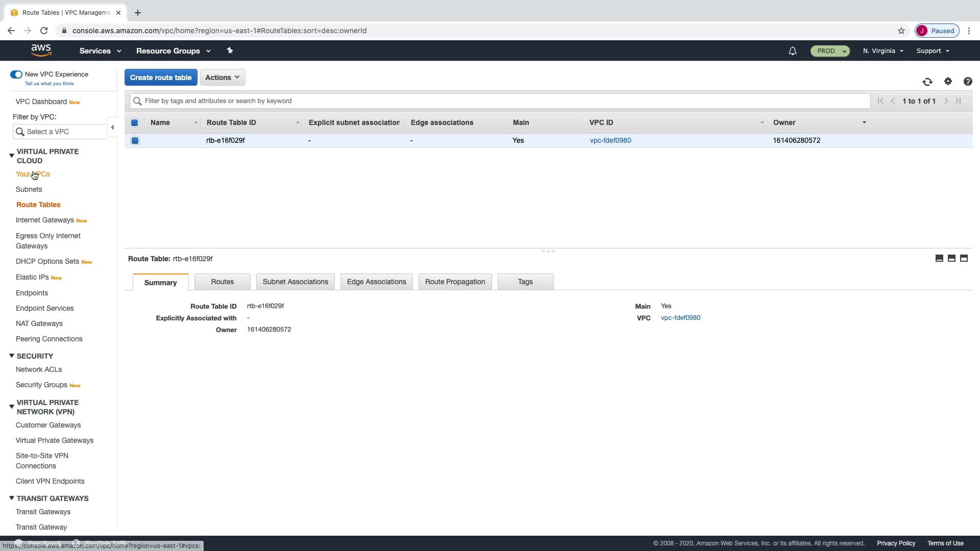Uncheck the select-all header checkbox

(135, 122)
